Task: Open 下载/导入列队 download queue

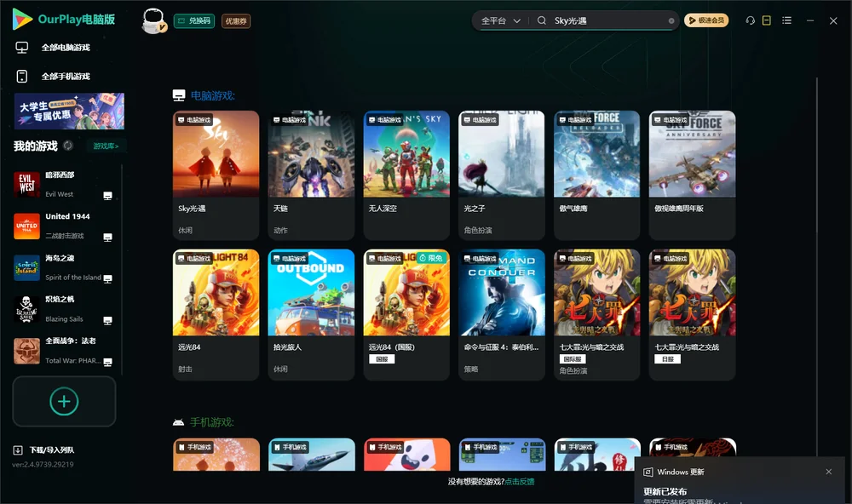Action: point(52,450)
